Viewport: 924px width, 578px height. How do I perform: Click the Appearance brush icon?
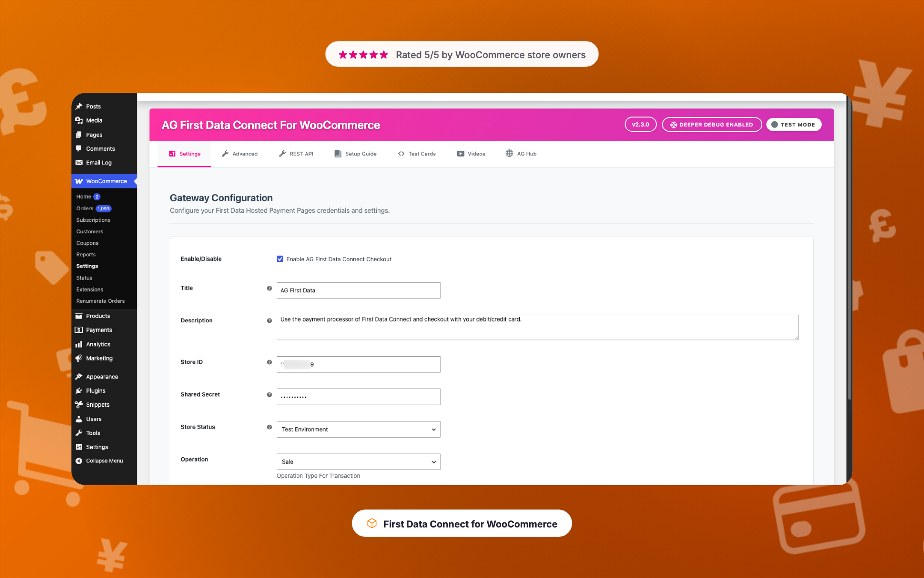79,377
